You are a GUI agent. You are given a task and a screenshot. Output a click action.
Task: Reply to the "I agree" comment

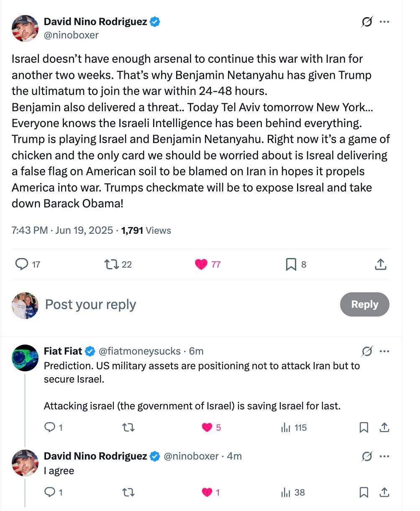coord(50,493)
